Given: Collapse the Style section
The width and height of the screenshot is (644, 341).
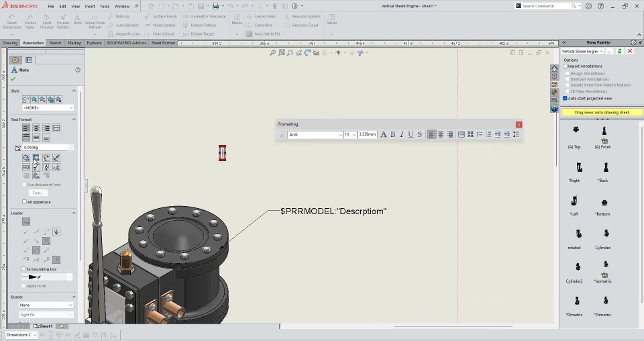Looking at the screenshot, I should [x=74, y=91].
